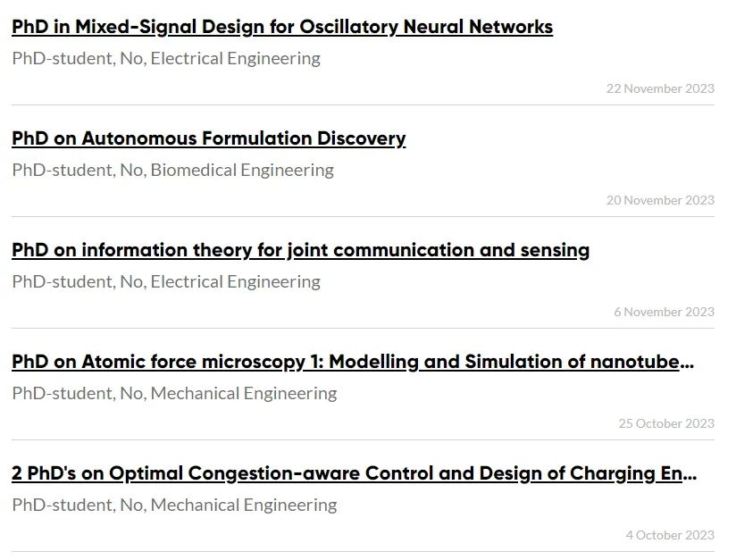736x560 pixels.
Task: Click Electrical Engineering under the information theory PhD
Action: (236, 282)
